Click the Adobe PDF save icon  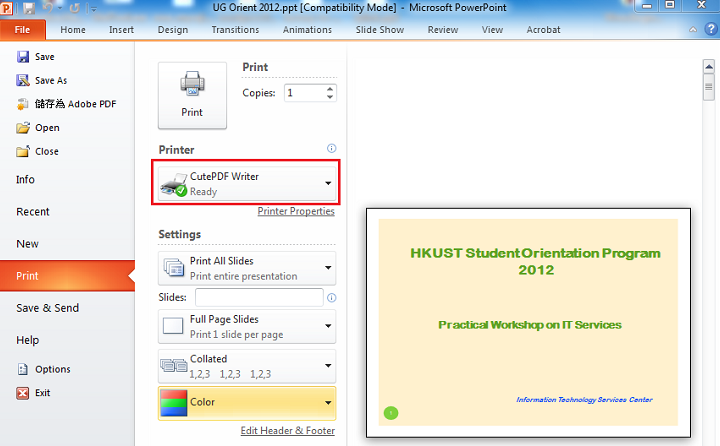pos(23,104)
